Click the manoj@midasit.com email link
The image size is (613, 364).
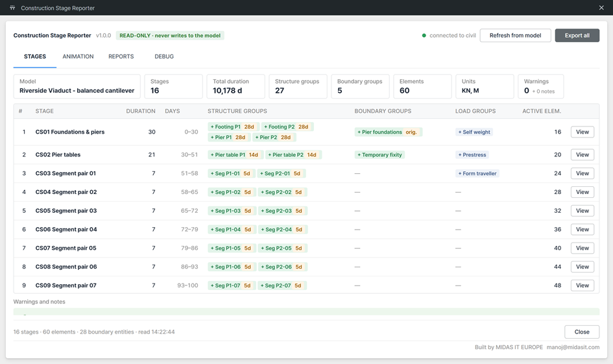(x=573, y=347)
